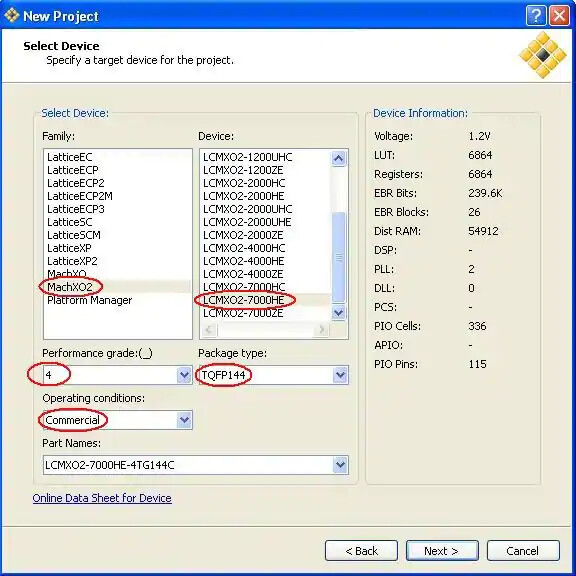Open the Part Names dropdown
The height and width of the screenshot is (576, 576).
tap(341, 465)
